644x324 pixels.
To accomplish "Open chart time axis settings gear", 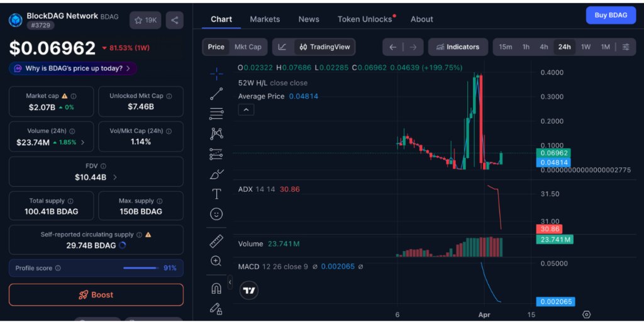I will [x=587, y=315].
